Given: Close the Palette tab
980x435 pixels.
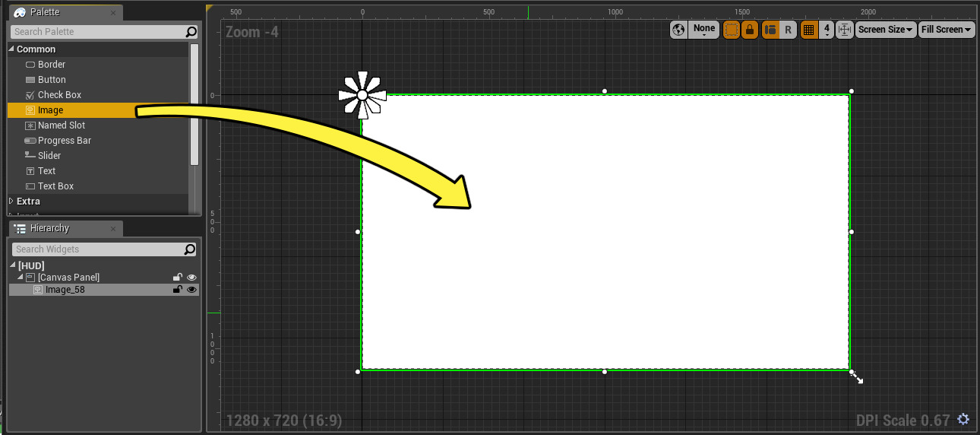Looking at the screenshot, I should tap(113, 13).
